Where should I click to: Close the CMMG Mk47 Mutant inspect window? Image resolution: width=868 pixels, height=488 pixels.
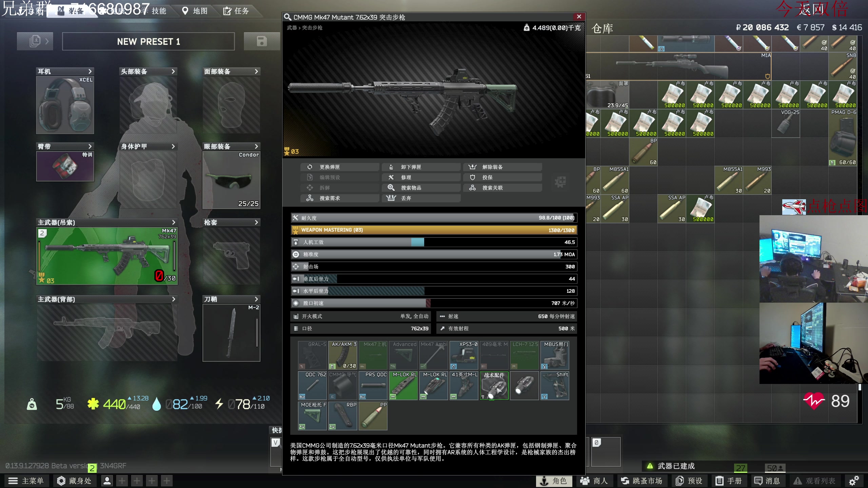tap(579, 17)
